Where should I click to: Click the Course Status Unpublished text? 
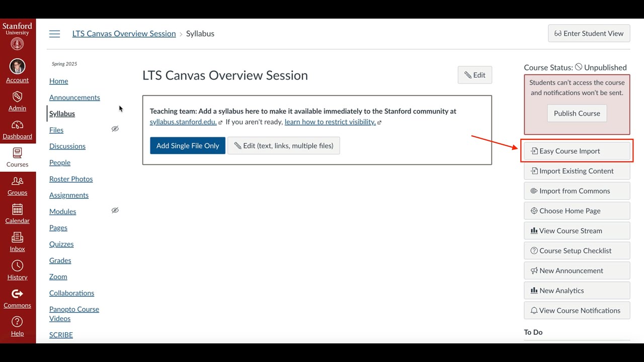coord(575,67)
